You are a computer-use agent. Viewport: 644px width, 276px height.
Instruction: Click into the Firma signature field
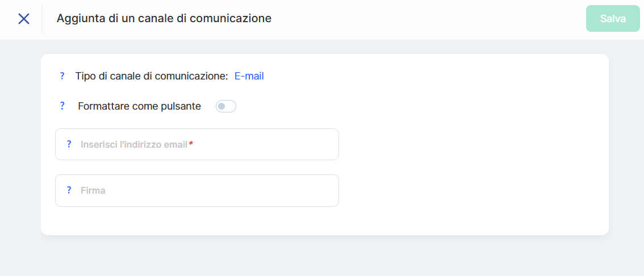coord(227,190)
